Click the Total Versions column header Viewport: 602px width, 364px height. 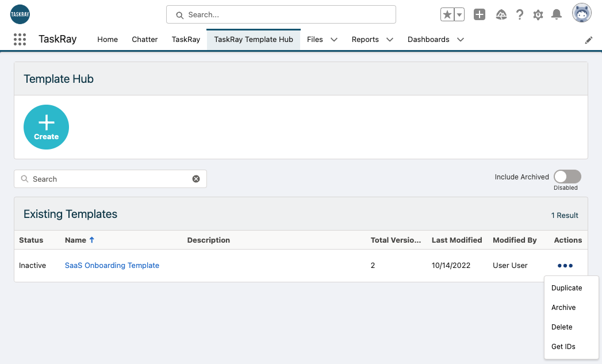(x=396, y=240)
